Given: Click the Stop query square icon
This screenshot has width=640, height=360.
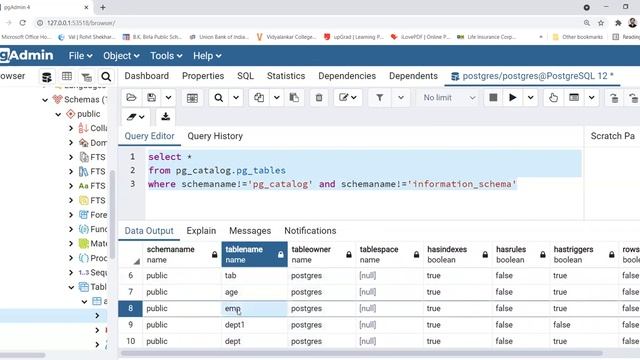Looking at the screenshot, I should pyautogui.click(x=493, y=98).
